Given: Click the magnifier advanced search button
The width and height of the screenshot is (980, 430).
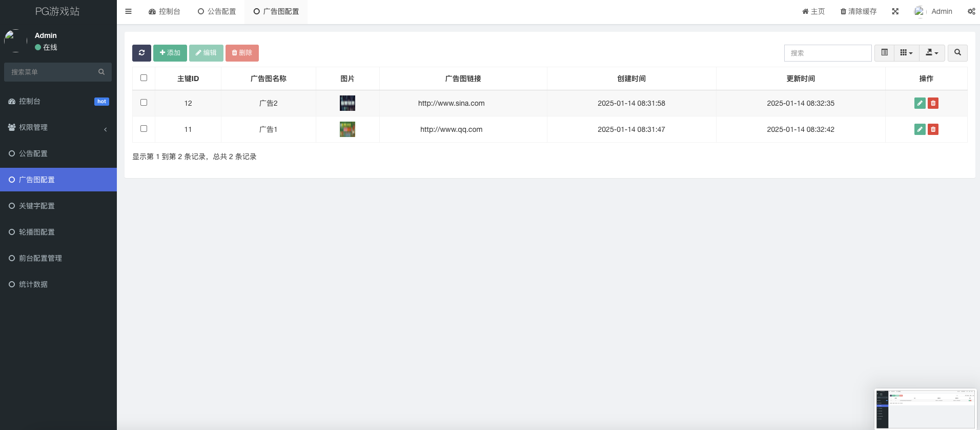Looking at the screenshot, I should tap(957, 53).
